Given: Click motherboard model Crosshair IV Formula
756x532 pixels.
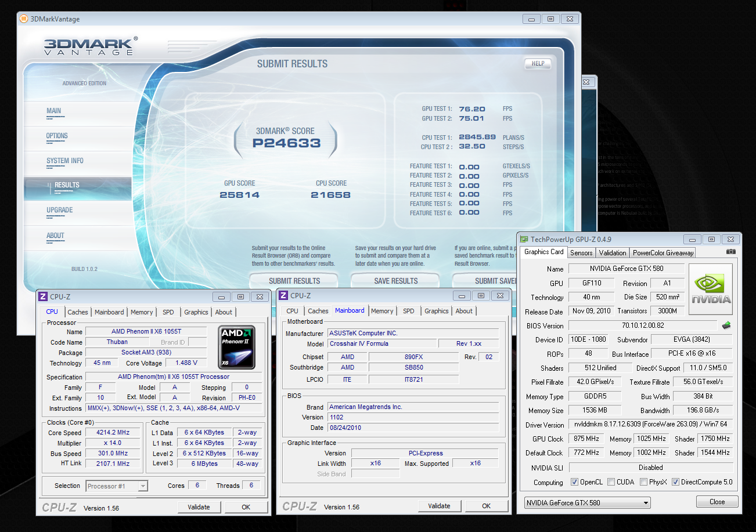Looking at the screenshot, I should click(382, 343).
